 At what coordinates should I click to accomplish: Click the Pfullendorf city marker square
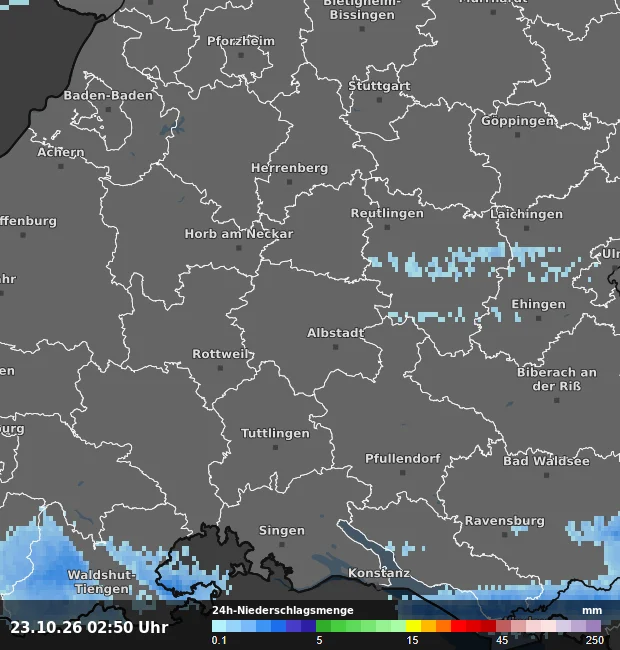point(403,473)
